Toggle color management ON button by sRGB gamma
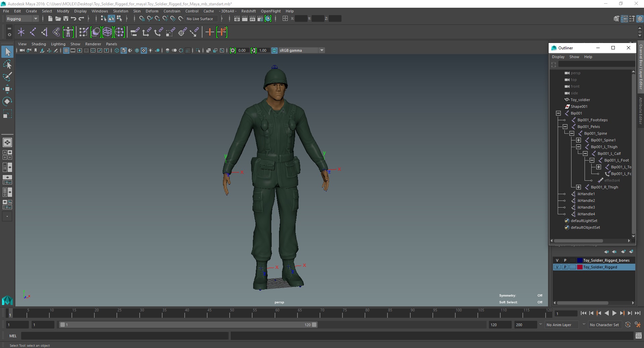644x348 pixels. [274, 50]
